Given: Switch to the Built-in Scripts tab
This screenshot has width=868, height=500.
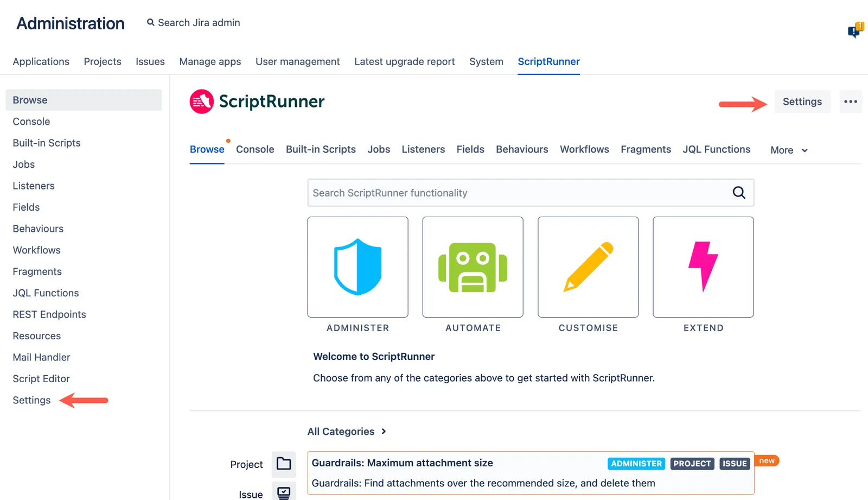Looking at the screenshot, I should (x=321, y=149).
